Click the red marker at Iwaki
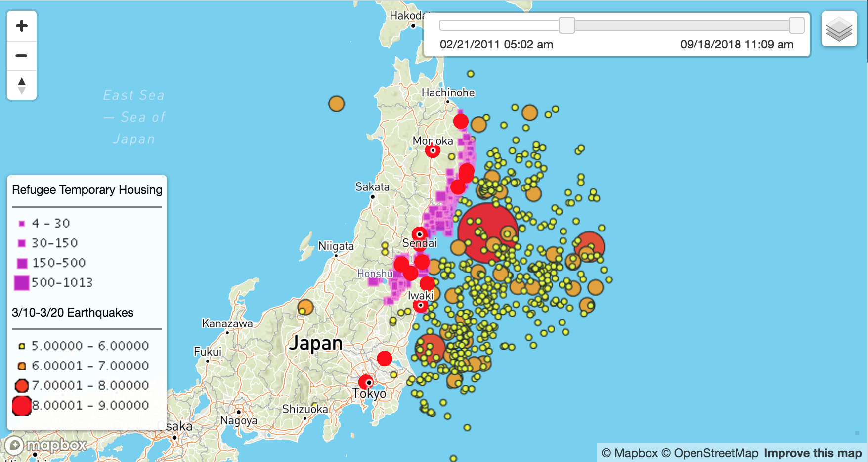Image resolution: width=868 pixels, height=462 pixels. tap(420, 306)
